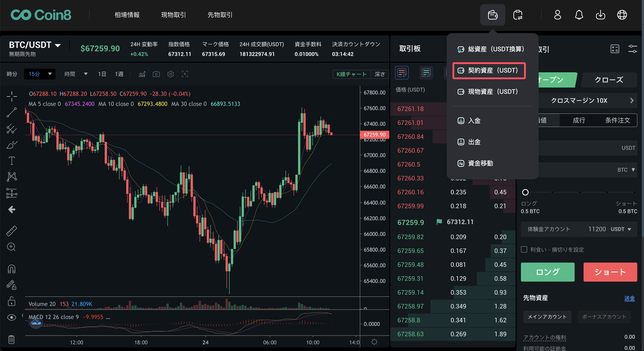Click the wallet assets icon in header
Viewport: 644px width, 351px height.
(x=492, y=15)
